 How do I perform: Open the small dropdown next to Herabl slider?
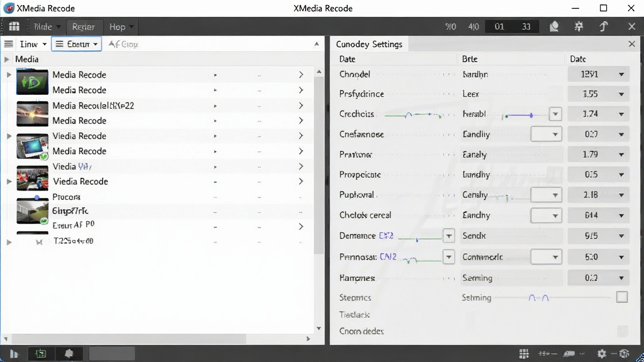click(555, 114)
